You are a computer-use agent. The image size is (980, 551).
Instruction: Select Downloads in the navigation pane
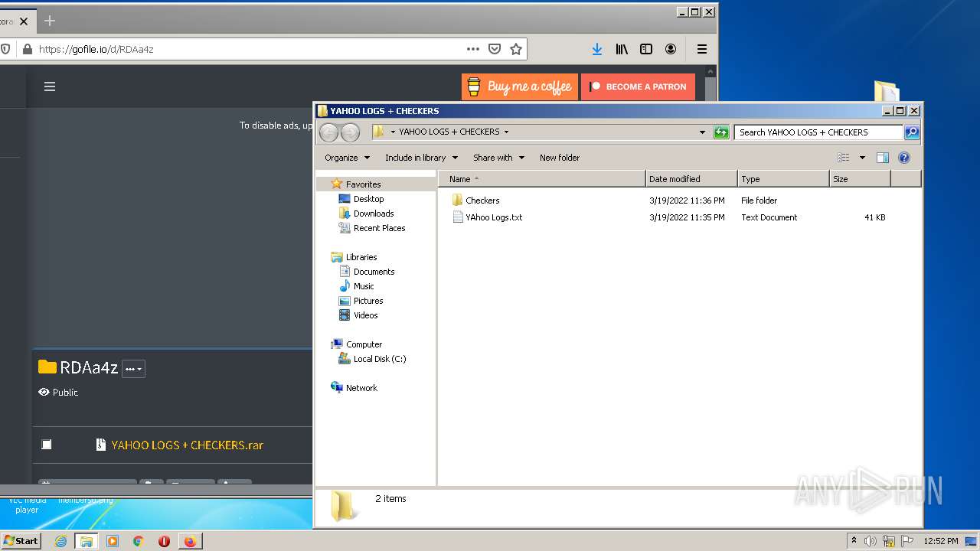[x=373, y=214]
